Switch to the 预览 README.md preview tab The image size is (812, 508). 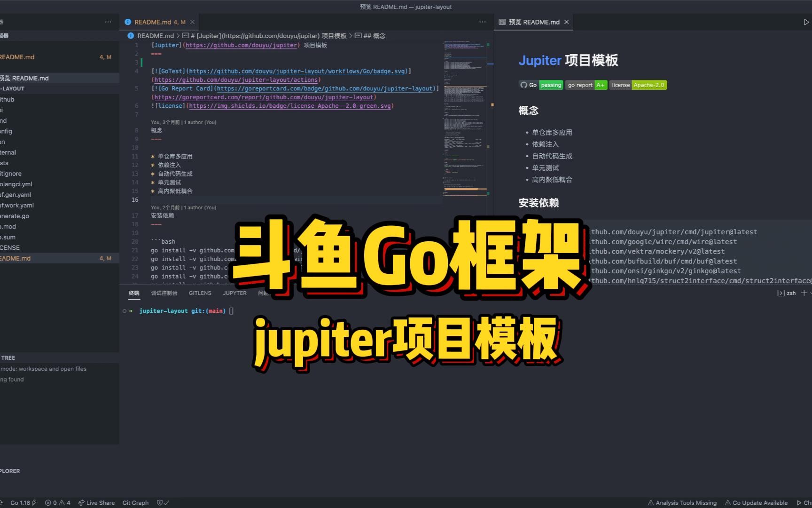click(x=533, y=22)
